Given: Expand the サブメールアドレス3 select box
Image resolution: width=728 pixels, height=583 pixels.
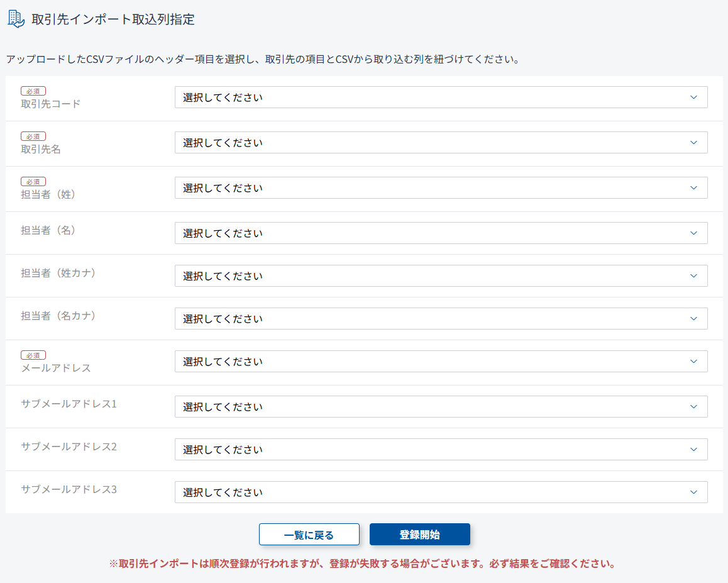Looking at the screenshot, I should point(440,492).
